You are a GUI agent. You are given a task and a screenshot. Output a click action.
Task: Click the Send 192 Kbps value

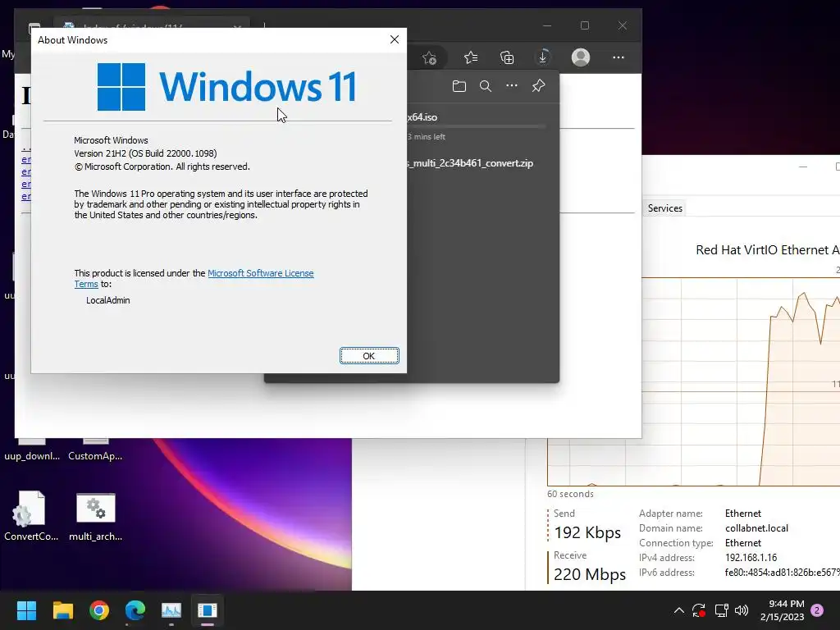coord(587,532)
